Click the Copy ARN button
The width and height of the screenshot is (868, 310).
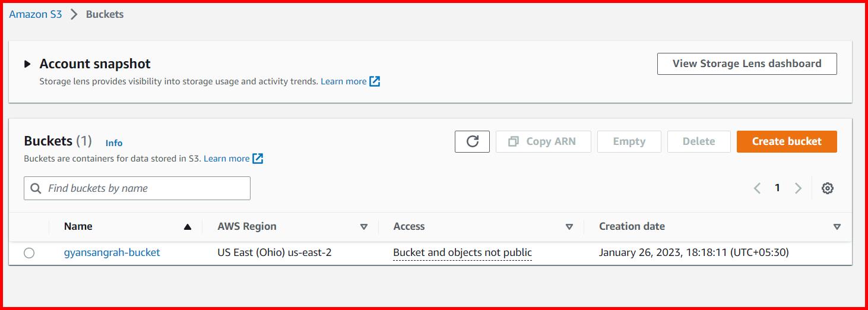(x=543, y=141)
